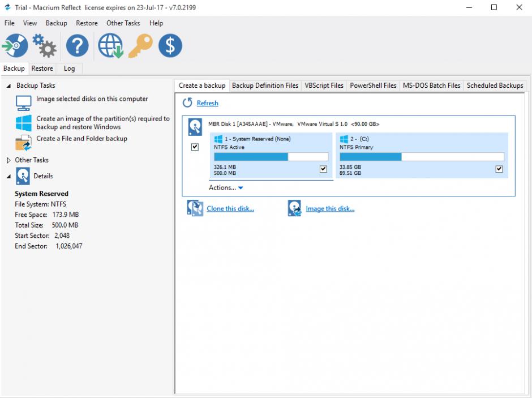
Task: Open the Actions... dropdown
Action: (x=226, y=187)
